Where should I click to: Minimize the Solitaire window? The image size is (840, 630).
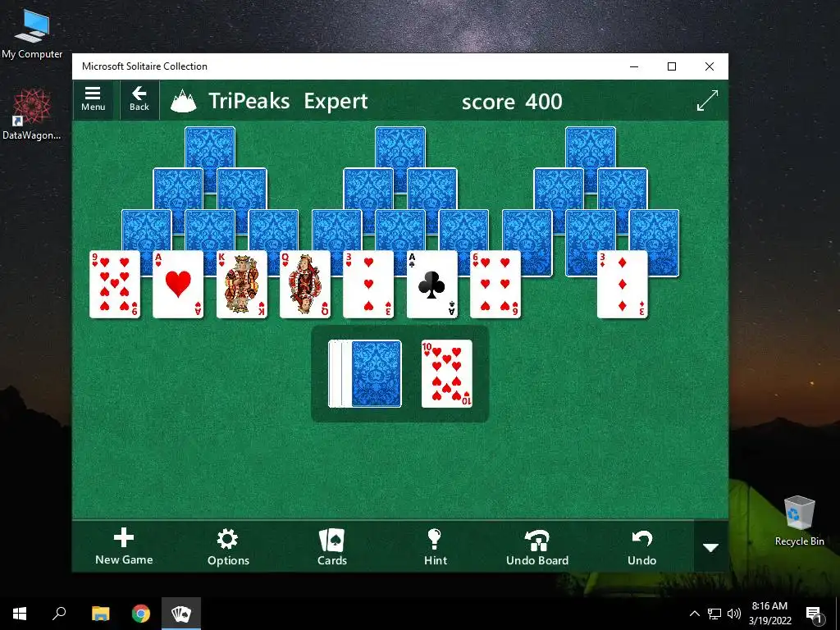pyautogui.click(x=634, y=66)
